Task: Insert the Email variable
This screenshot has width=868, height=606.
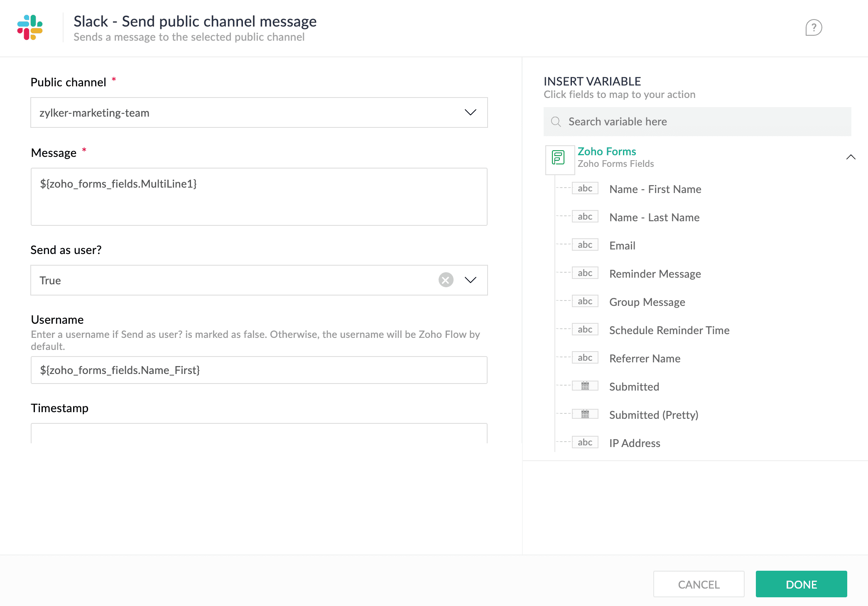Action: coord(622,246)
